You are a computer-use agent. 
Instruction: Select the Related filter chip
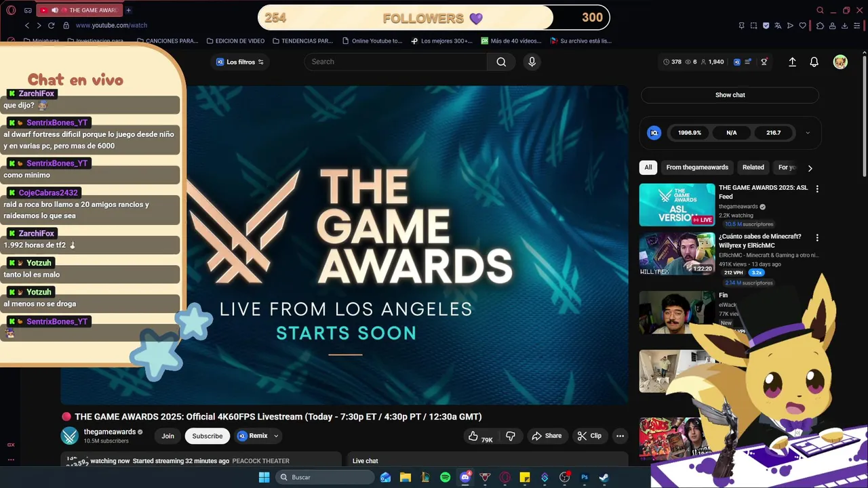pos(753,167)
